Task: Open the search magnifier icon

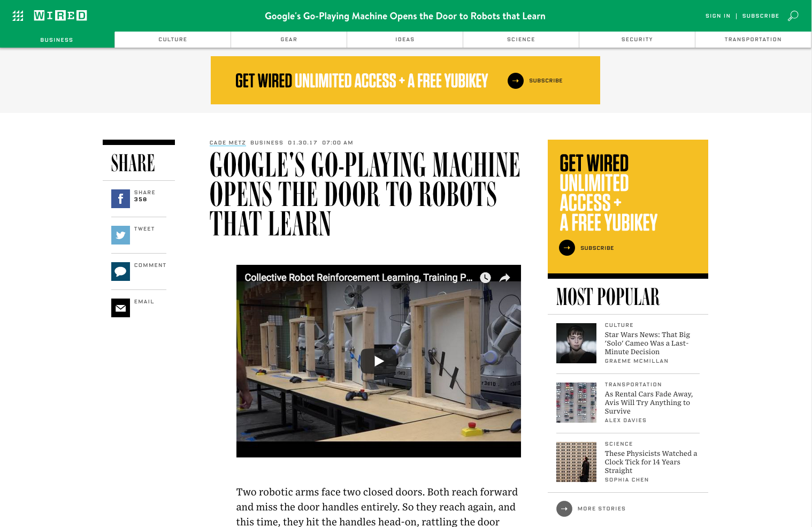Action: coord(793,16)
